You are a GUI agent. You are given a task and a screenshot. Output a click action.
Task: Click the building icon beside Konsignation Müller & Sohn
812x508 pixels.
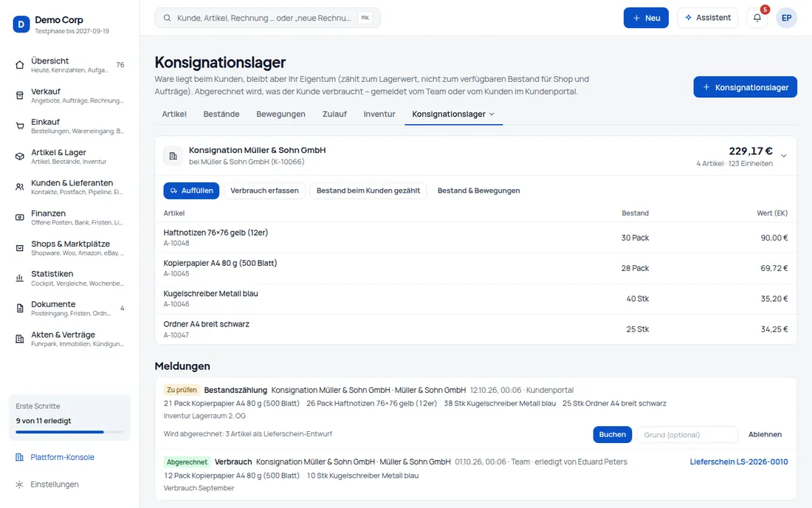[173, 156]
